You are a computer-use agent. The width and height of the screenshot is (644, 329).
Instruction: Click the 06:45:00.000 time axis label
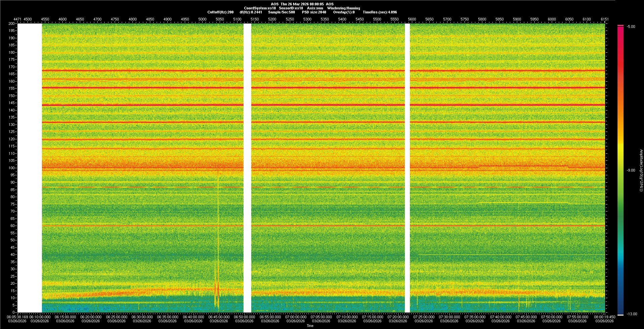pyautogui.click(x=219, y=317)
